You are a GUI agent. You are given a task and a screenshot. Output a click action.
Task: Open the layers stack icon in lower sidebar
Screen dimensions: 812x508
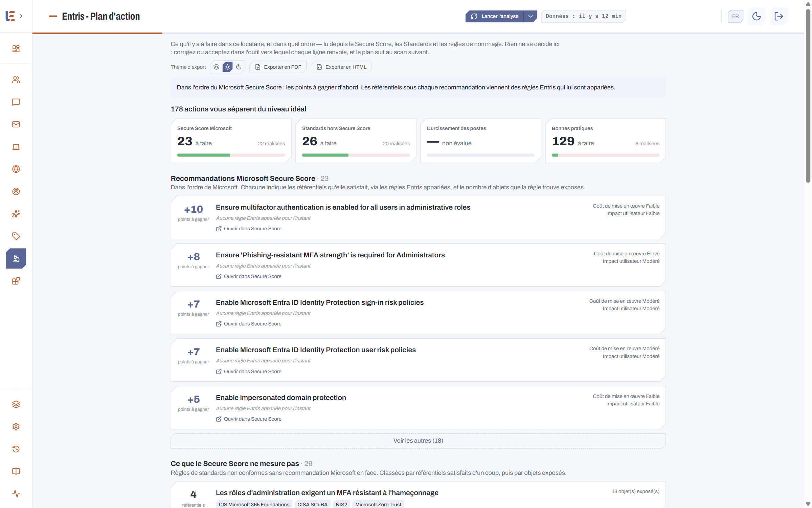16,404
